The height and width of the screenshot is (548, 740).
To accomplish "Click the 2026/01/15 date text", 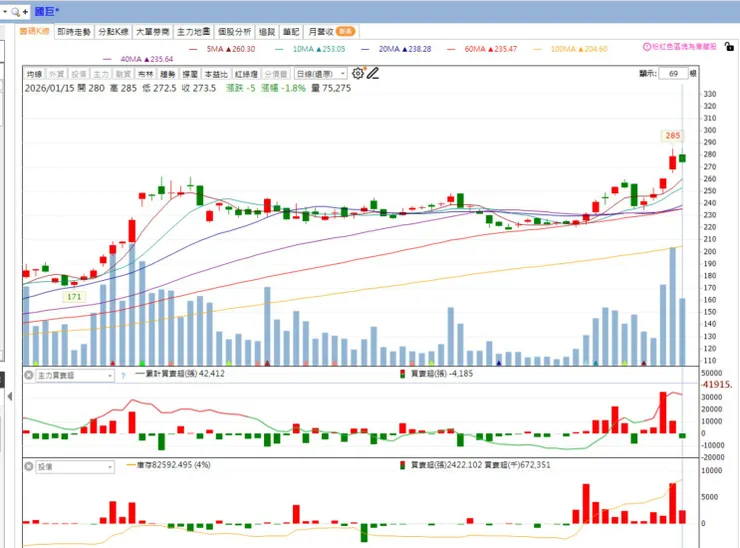I will (x=50, y=88).
